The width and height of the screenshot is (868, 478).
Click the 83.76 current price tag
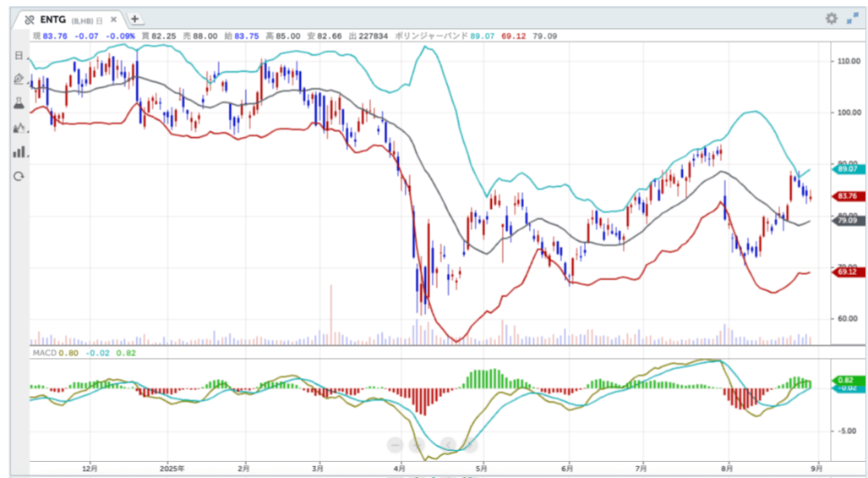point(847,196)
